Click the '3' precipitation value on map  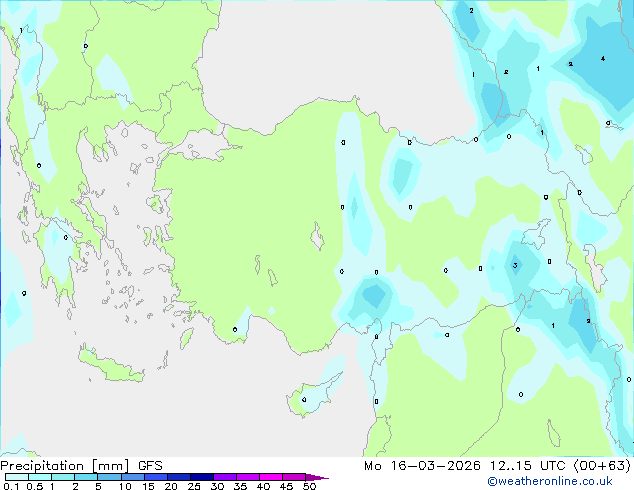[515, 266]
